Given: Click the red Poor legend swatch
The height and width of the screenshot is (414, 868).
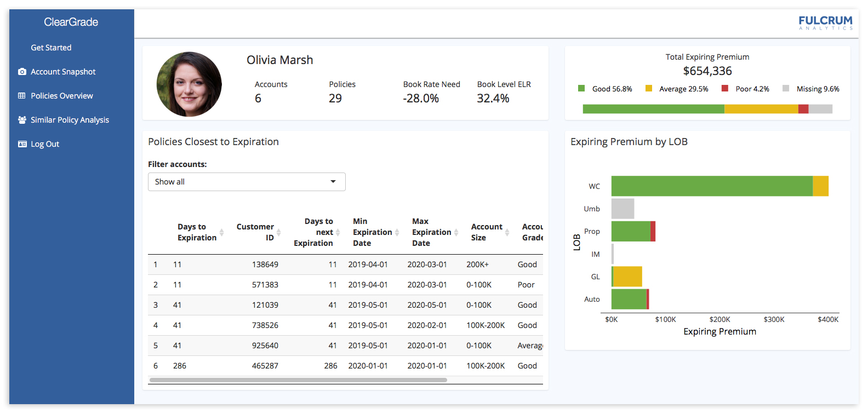Looking at the screenshot, I should click(725, 88).
